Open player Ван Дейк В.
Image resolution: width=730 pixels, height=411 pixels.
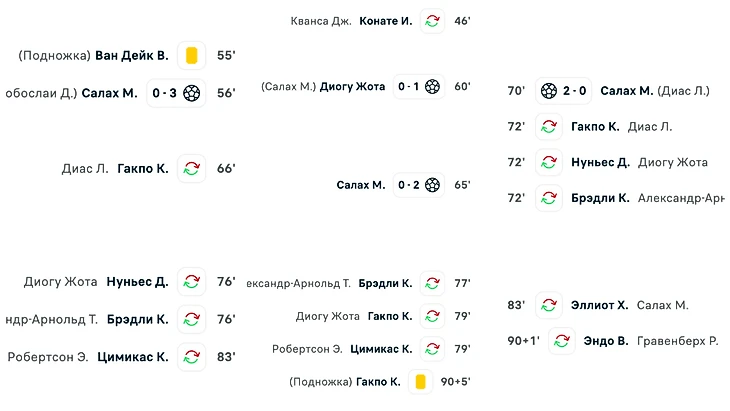pyautogui.click(x=132, y=55)
